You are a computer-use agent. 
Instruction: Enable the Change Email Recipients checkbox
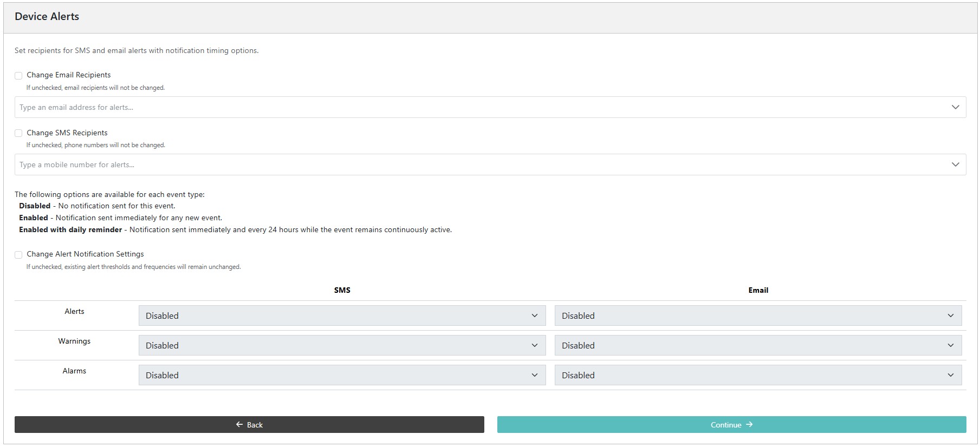tap(18, 76)
